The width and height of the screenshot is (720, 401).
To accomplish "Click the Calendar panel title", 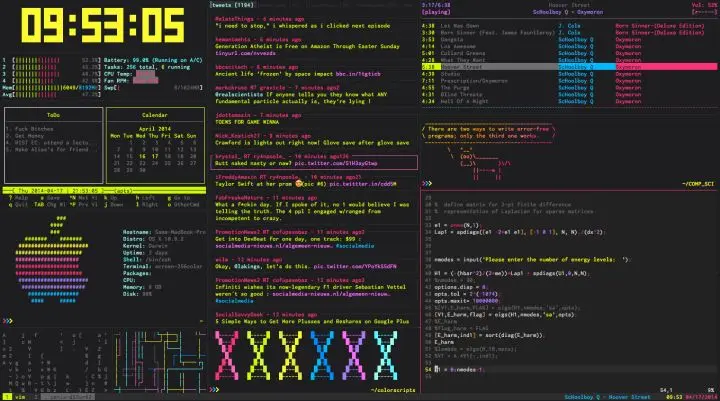I will coord(155,115).
